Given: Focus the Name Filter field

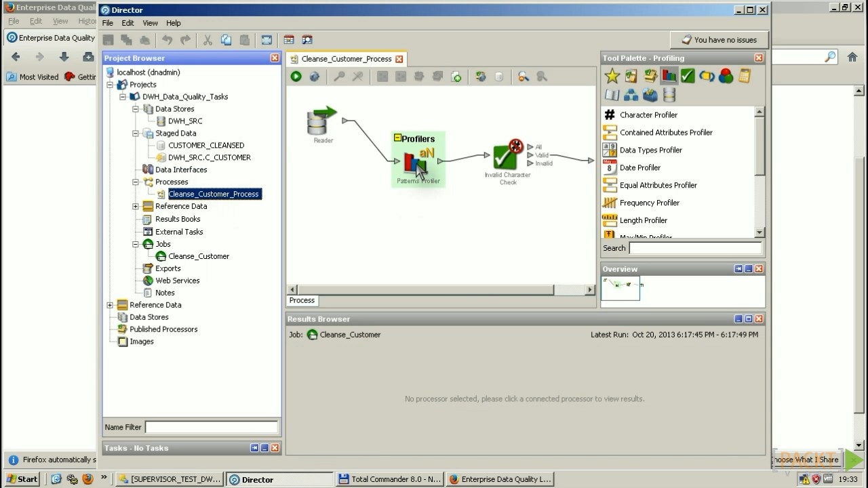Looking at the screenshot, I should pos(211,427).
